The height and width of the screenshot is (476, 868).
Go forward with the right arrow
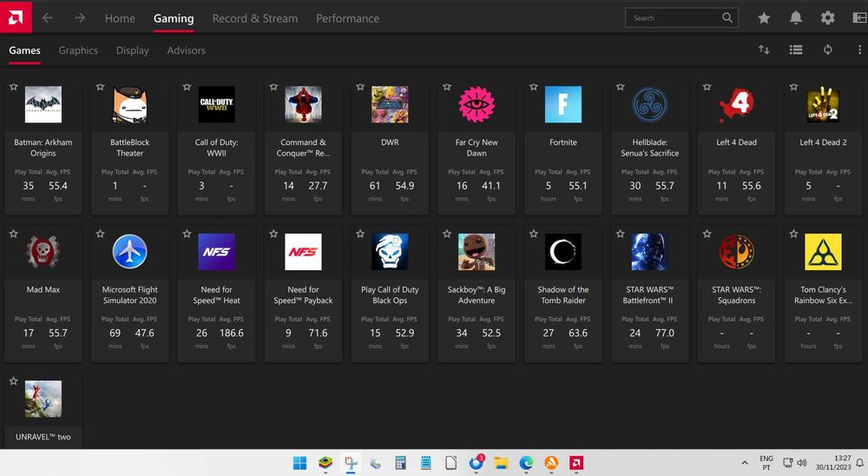80,17
